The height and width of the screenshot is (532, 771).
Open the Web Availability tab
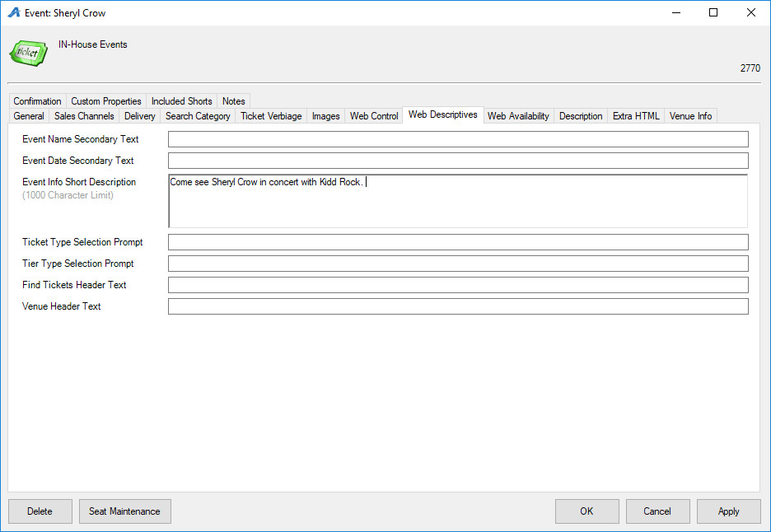click(518, 116)
